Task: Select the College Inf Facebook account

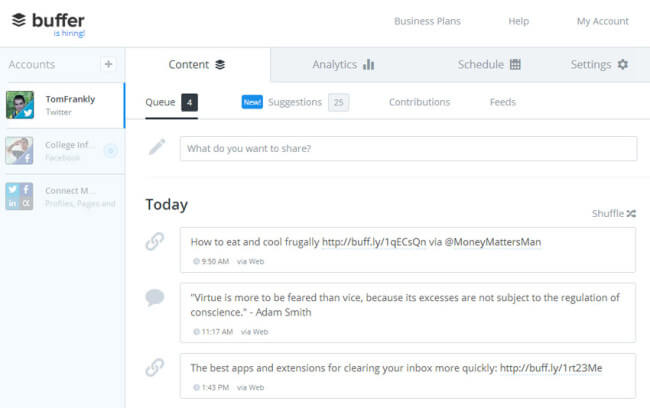Action: click(x=62, y=151)
